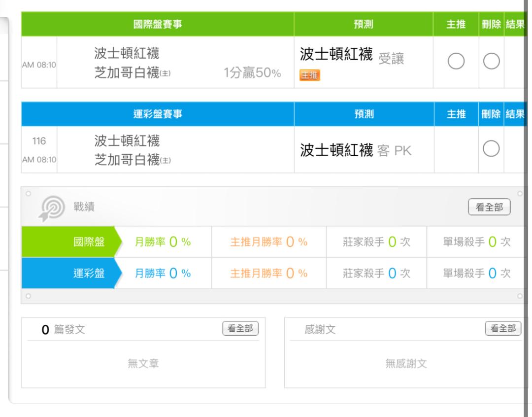Click the target icon beside 戰績
532x417 pixels.
[x=52, y=208]
